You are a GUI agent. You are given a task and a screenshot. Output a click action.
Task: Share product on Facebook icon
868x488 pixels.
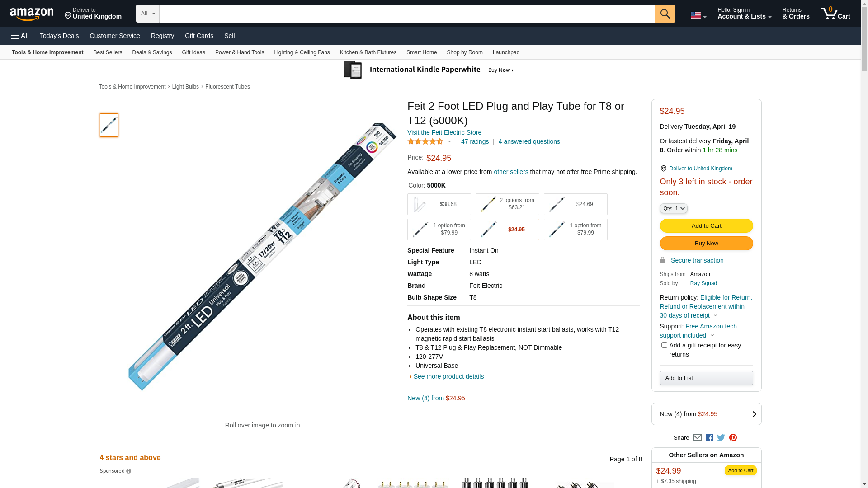click(x=709, y=437)
